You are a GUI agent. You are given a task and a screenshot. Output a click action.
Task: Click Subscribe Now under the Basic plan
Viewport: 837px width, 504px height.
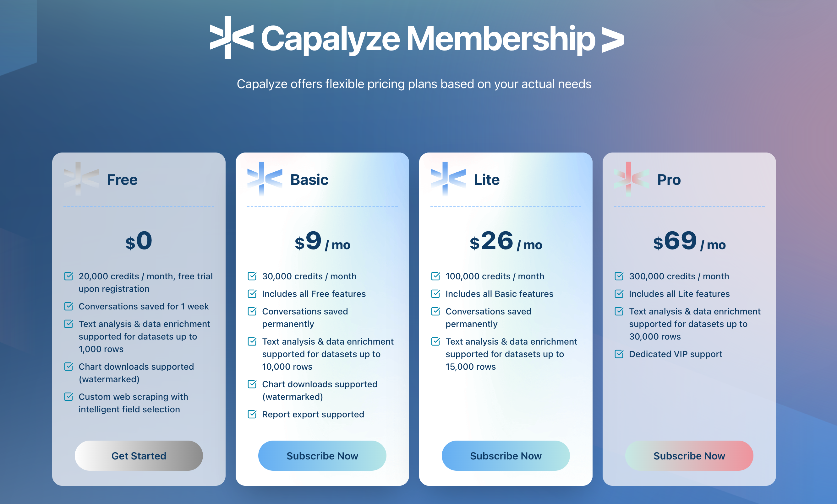pyautogui.click(x=322, y=456)
